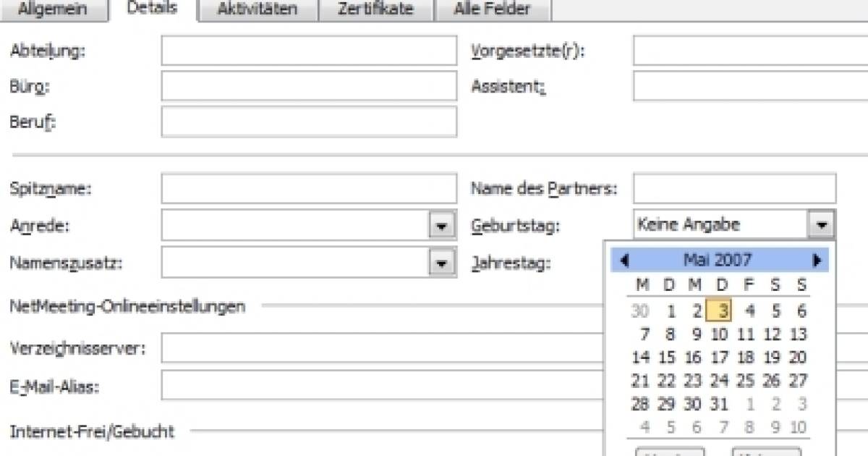868x456 pixels.
Task: Select day 11 in the calendar
Action: pyautogui.click(x=746, y=334)
